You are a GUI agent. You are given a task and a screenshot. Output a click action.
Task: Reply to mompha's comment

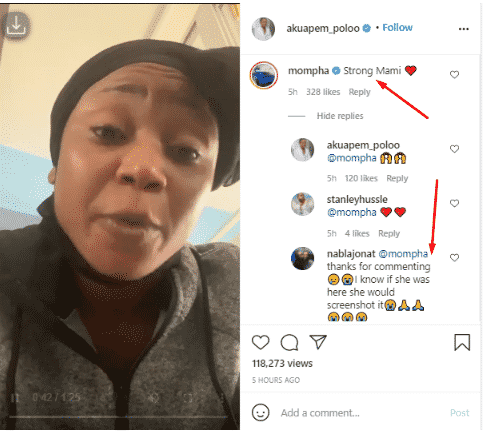[x=359, y=92]
